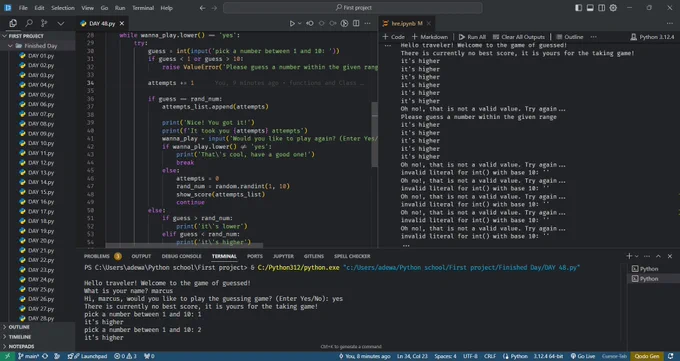Image resolution: width=680 pixels, height=361 pixels.
Task: Expand the NOTEPADS section
Action: (38, 346)
